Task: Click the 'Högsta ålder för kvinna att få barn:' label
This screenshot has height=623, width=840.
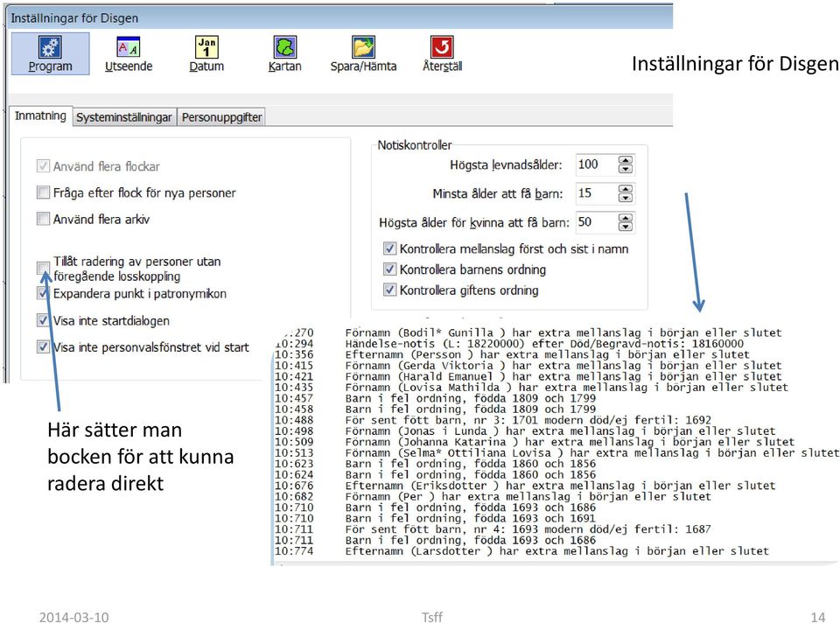Action: tap(473, 223)
